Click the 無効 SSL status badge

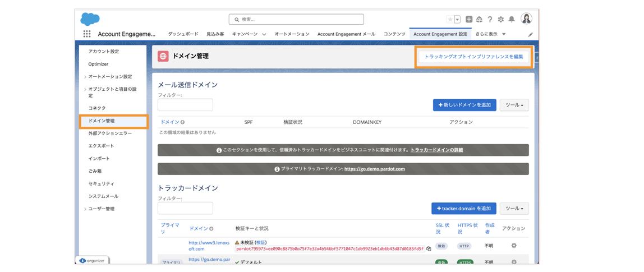(x=443, y=246)
